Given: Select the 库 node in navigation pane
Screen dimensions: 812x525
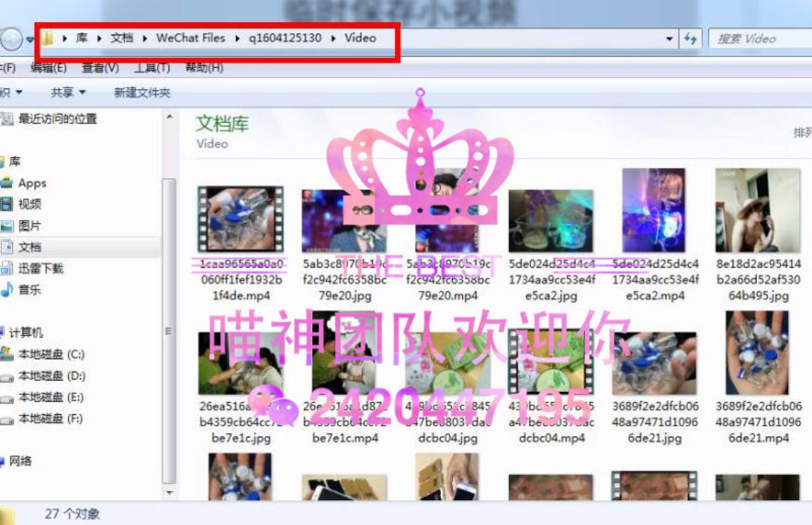Looking at the screenshot, I should [x=14, y=162].
